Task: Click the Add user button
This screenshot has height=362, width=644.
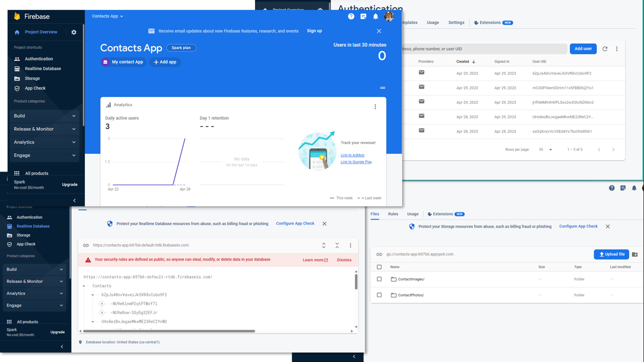Action: pos(583,49)
